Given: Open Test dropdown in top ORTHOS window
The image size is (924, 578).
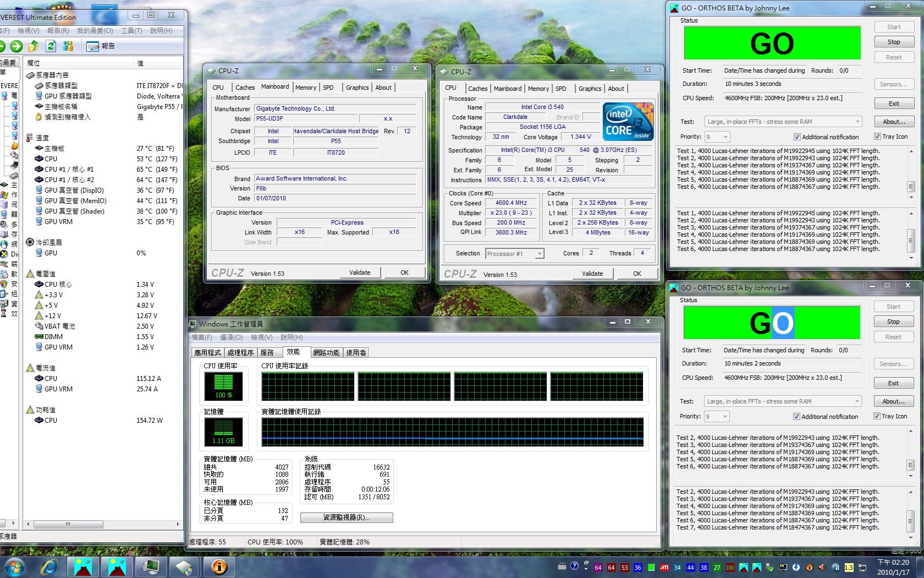Looking at the screenshot, I should click(x=783, y=122).
